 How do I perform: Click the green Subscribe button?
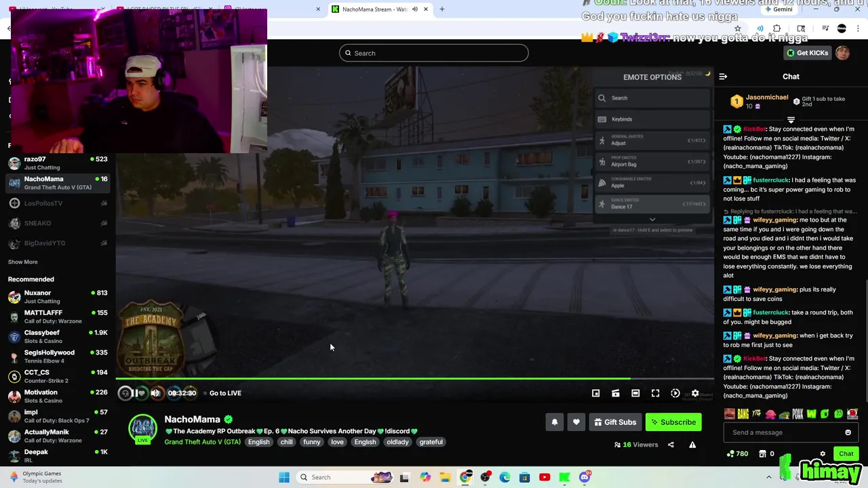coord(673,422)
